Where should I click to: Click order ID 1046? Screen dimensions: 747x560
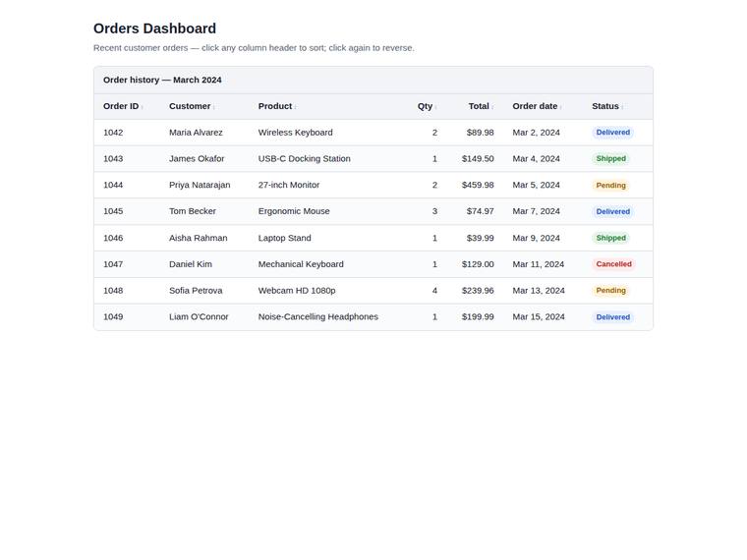point(113,238)
